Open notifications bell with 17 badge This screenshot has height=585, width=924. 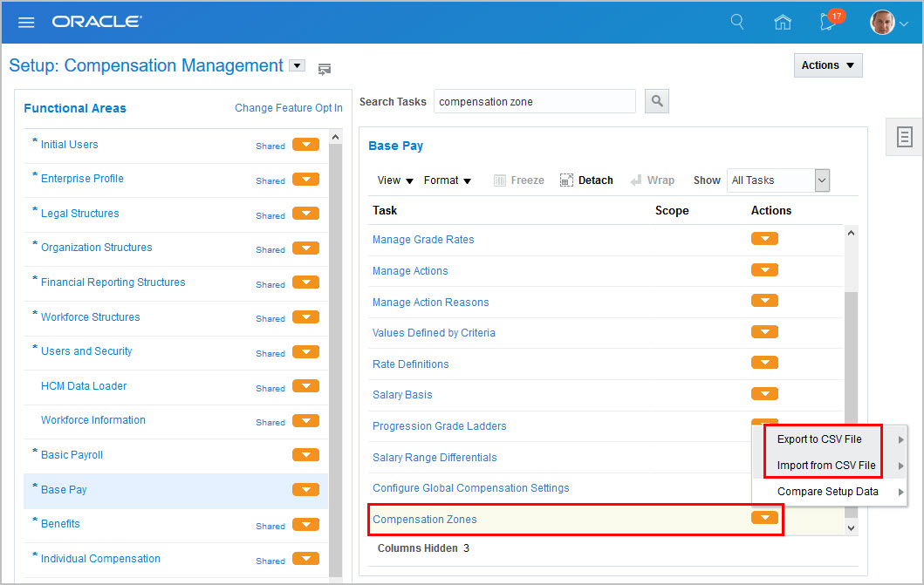829,23
